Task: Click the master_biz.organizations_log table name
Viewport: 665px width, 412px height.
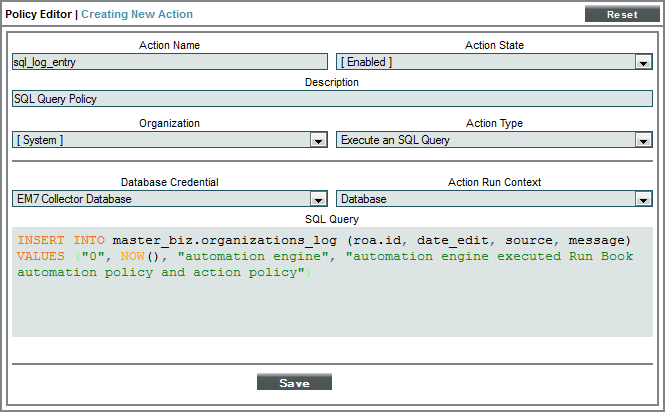Action: tap(226, 240)
